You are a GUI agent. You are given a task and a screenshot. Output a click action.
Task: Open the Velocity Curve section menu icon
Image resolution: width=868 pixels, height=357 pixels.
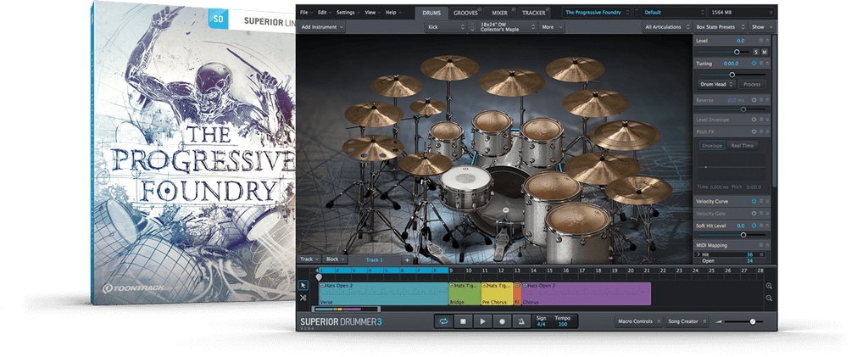pos(761,202)
